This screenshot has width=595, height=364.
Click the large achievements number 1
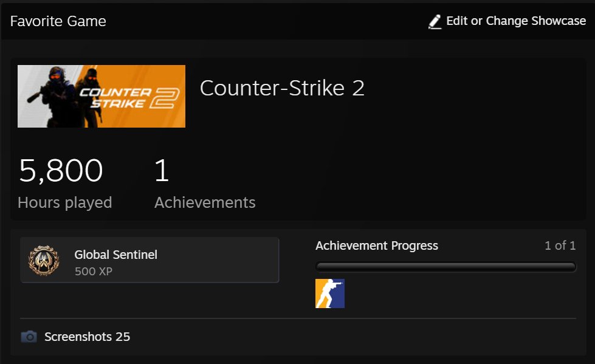[162, 170]
